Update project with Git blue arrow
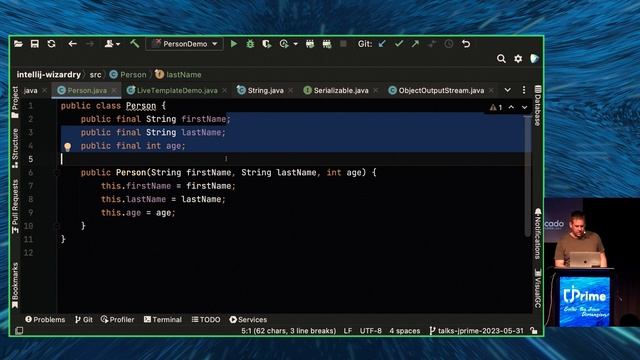Viewport: 640px width, 360px height. [x=382, y=44]
